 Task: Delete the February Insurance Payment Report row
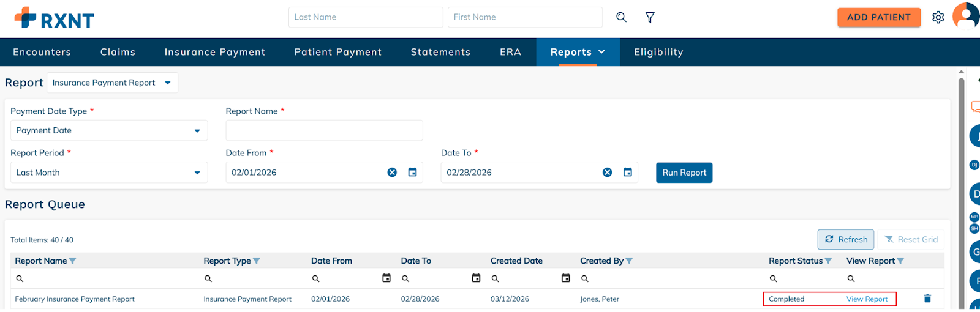coord(927,299)
